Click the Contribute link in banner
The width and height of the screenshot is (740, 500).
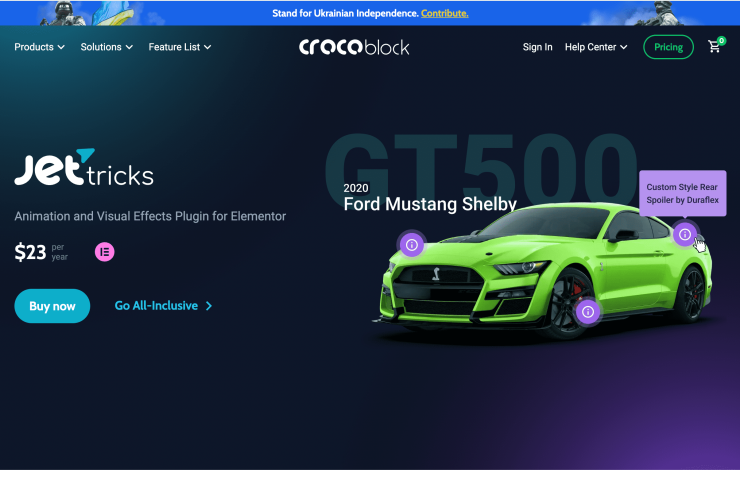445,13
